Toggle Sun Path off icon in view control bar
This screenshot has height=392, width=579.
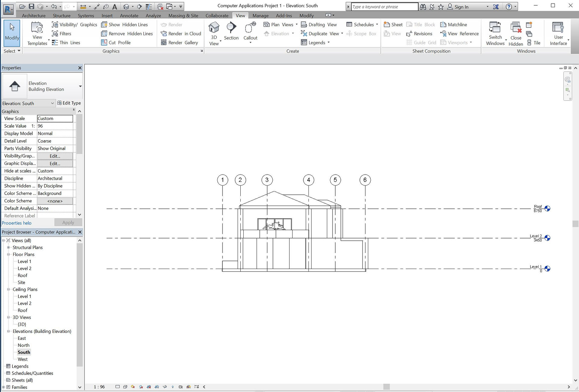133,387
